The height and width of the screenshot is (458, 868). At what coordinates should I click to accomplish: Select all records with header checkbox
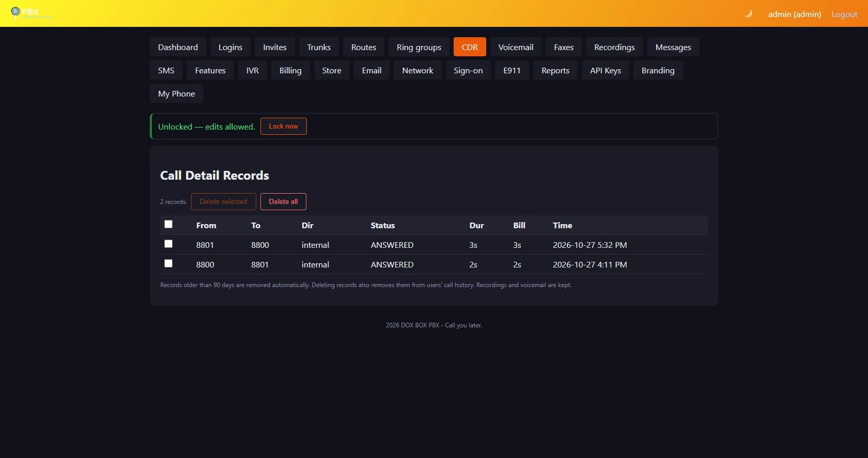click(168, 224)
